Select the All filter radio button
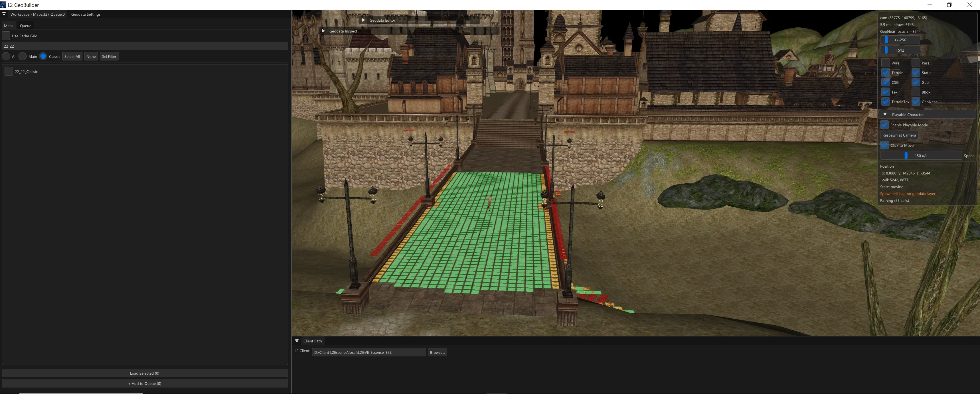Screen dimensions: 980x394 (x=6, y=56)
